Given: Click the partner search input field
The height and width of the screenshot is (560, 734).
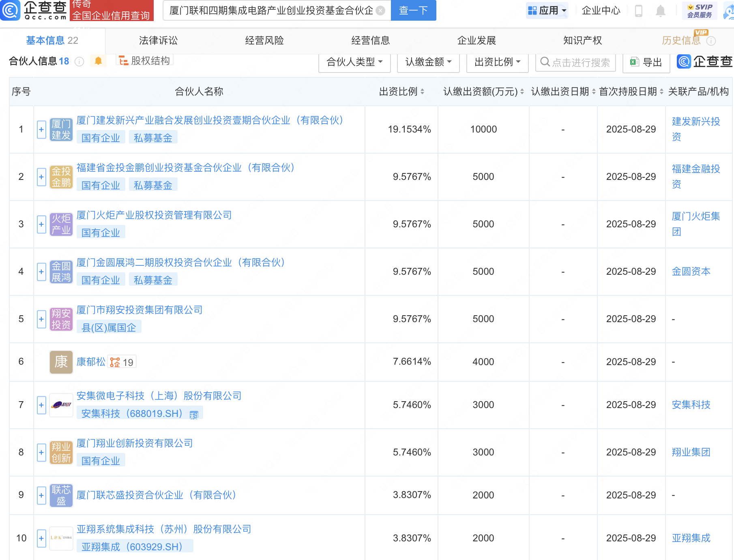Looking at the screenshot, I should click(580, 63).
